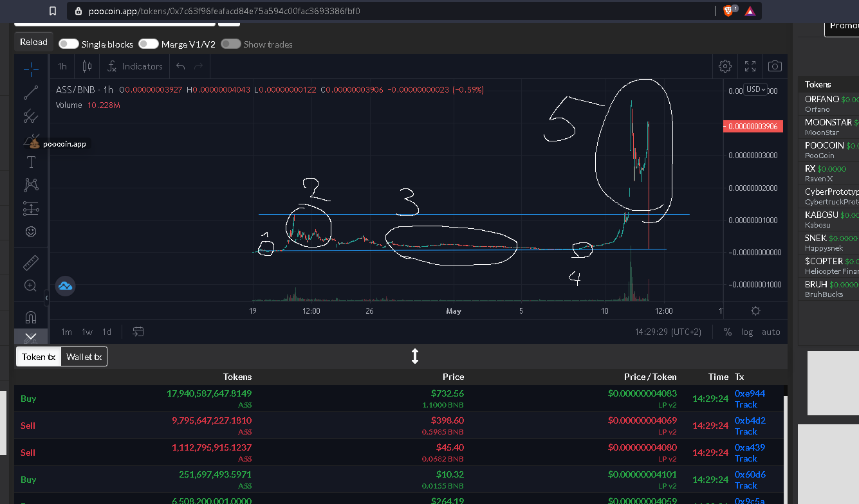The image size is (859, 504).
Task: Open the USD currency dropdown
Action: click(755, 89)
